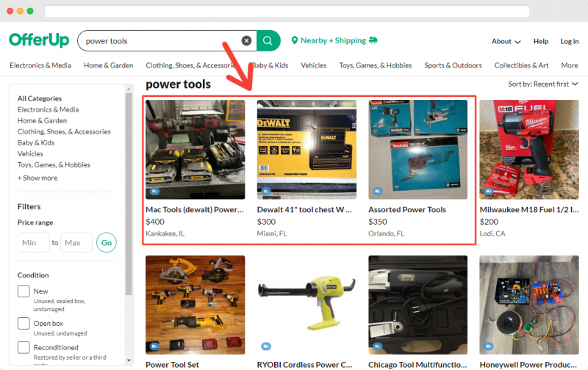Screen dimensions: 588x370
Task: Open Electronics & Media in top navigation
Action: pyautogui.click(x=40, y=65)
